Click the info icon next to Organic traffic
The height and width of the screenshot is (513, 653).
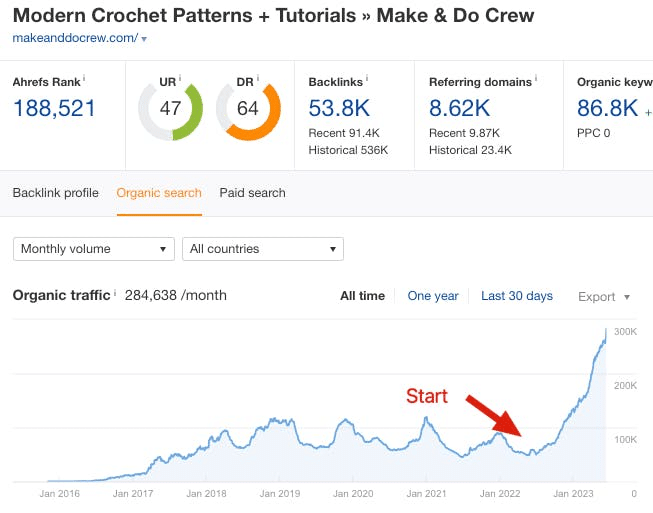tap(115, 292)
